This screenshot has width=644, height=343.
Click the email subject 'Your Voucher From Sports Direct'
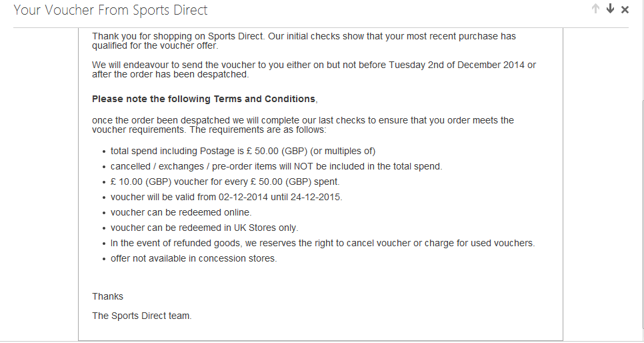111,10
